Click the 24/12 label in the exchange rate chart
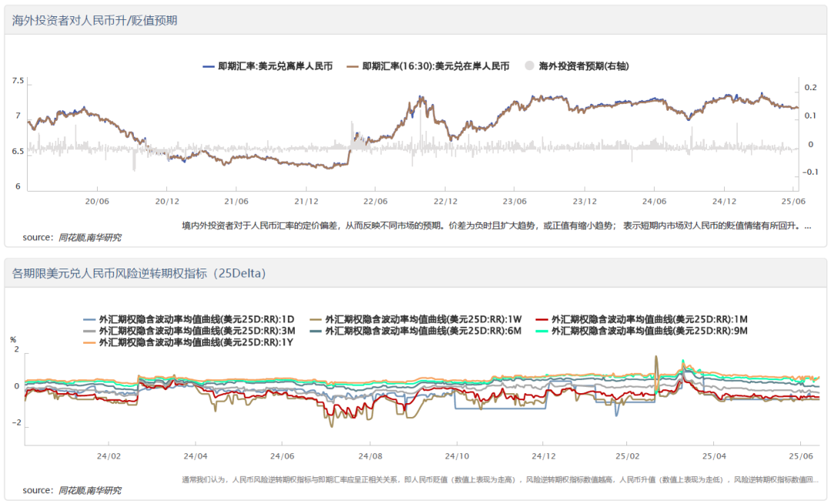This screenshot has width=831, height=504. (724, 202)
